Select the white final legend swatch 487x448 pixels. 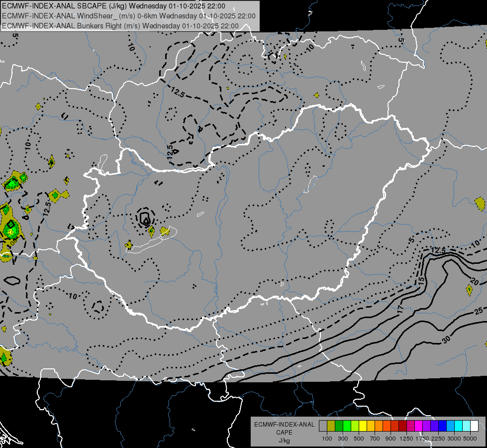coord(475,426)
